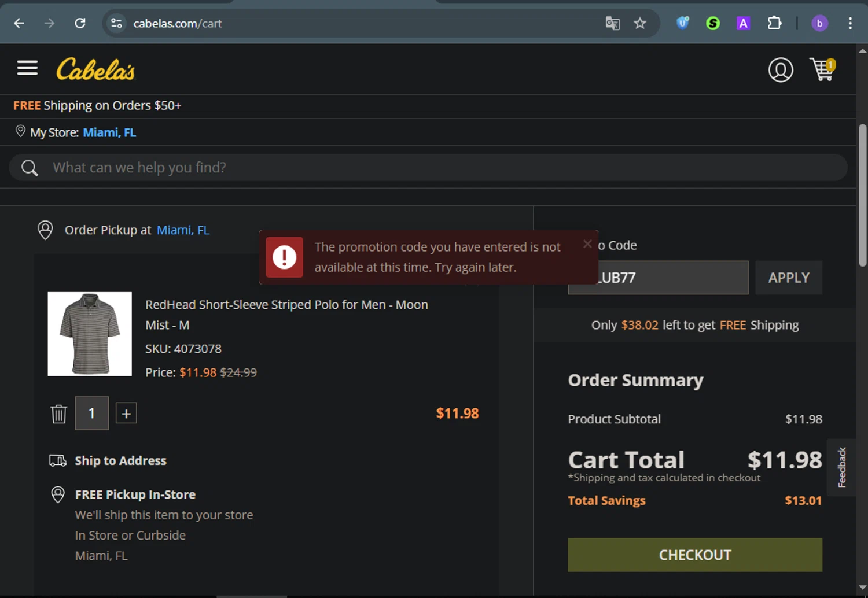This screenshot has width=868, height=598.
Task: Open the purple A extension icon
Action: coord(743,23)
